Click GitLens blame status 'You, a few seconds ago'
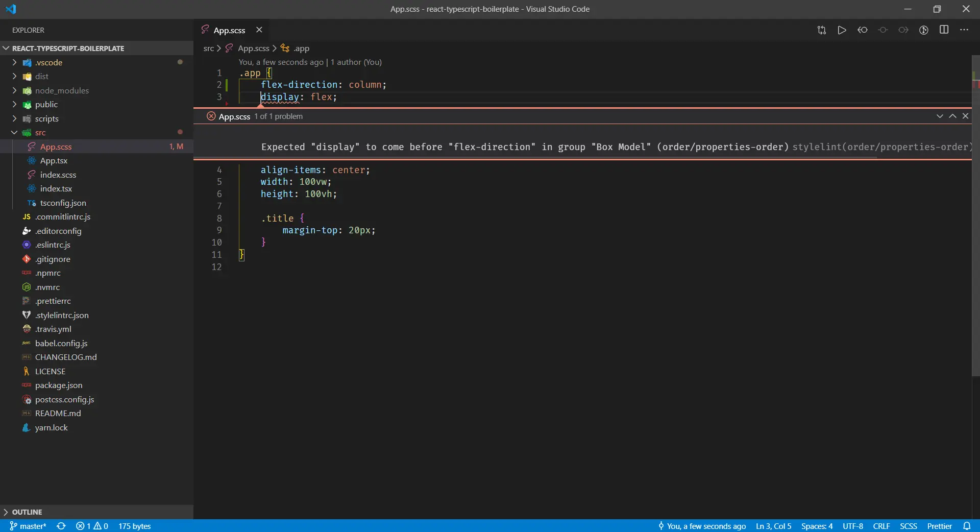 click(702, 526)
